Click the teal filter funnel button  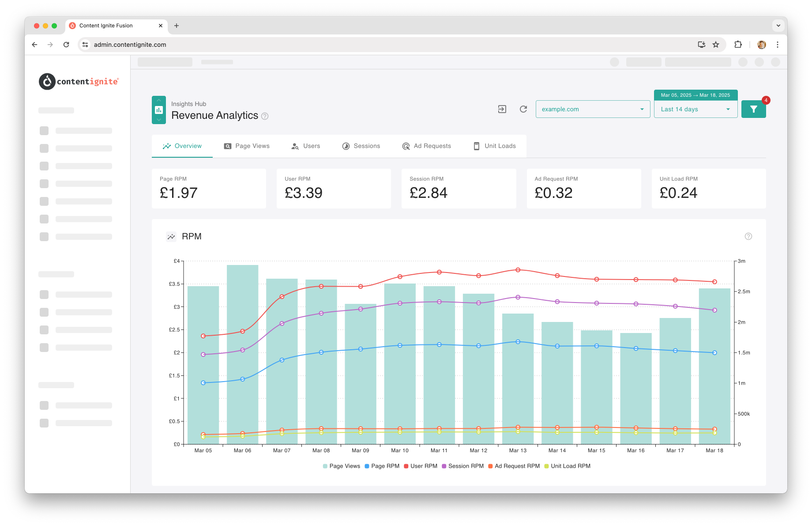click(753, 109)
